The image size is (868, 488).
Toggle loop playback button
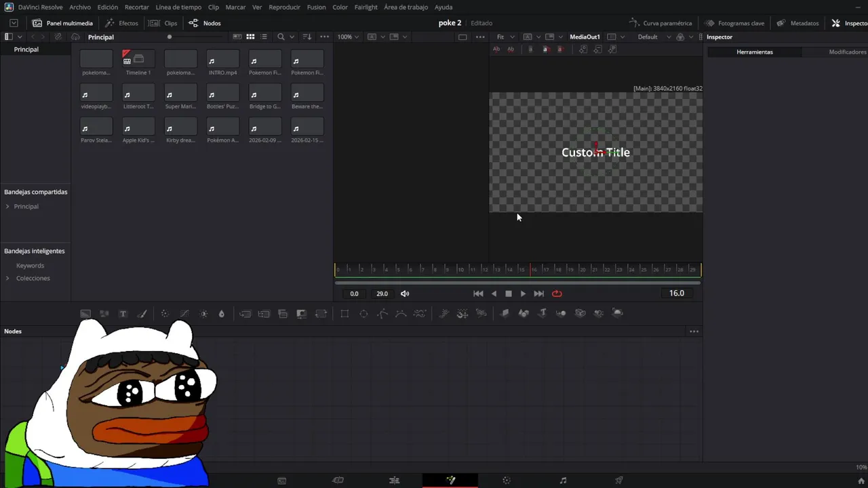click(x=557, y=293)
